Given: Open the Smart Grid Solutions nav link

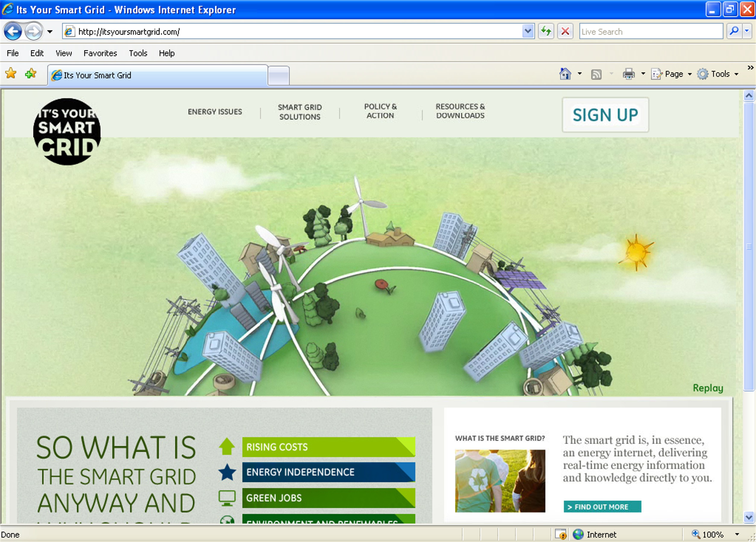Looking at the screenshot, I should (x=300, y=112).
